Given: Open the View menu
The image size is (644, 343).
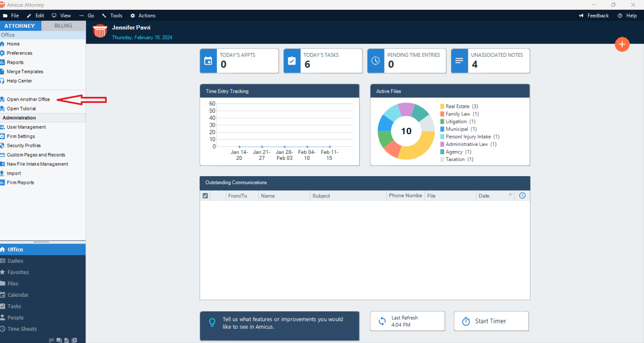Looking at the screenshot, I should [61, 15].
